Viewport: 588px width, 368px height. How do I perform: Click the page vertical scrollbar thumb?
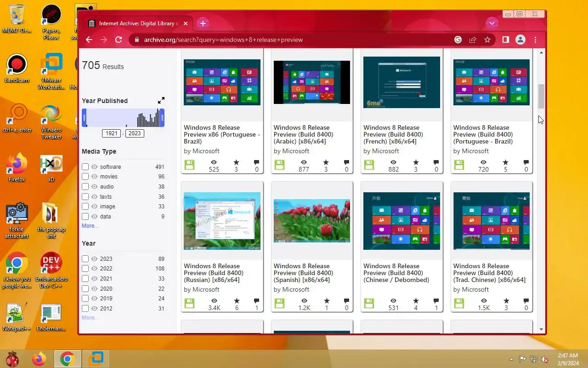coord(541,96)
